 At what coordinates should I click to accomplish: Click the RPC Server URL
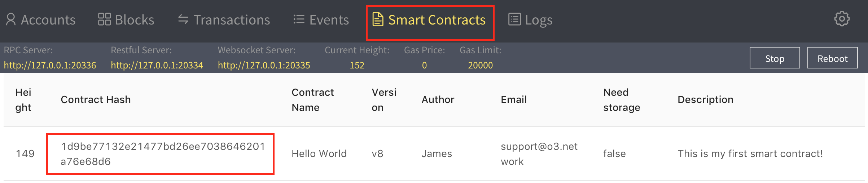pyautogui.click(x=50, y=65)
